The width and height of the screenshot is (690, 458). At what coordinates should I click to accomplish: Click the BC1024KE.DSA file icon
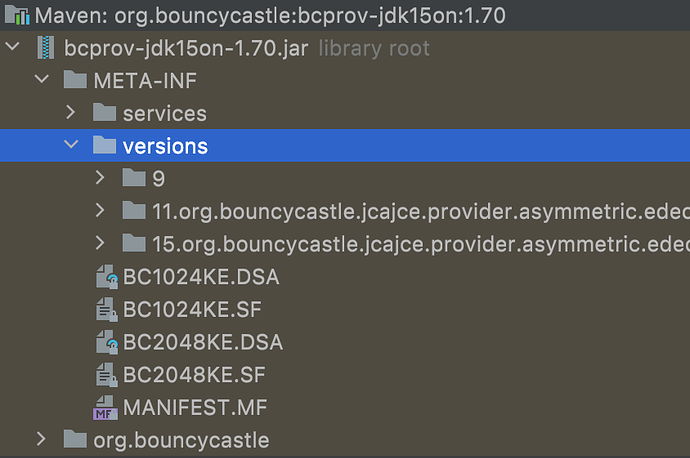click(x=106, y=277)
